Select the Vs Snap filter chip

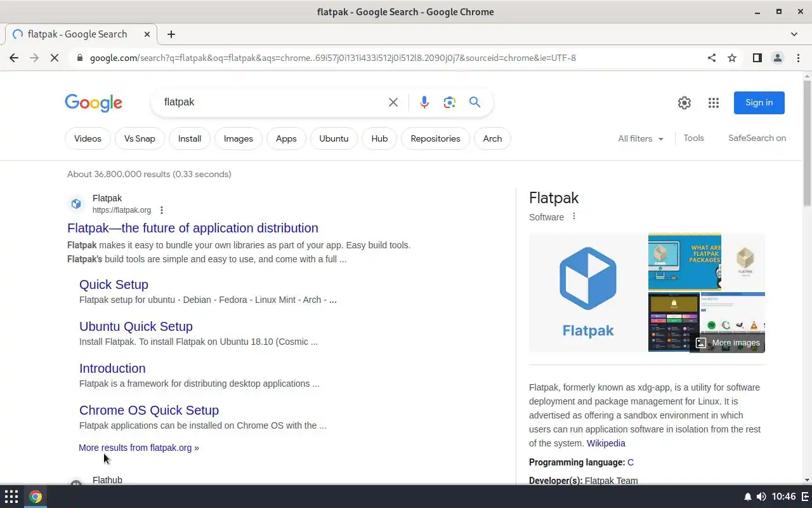pos(140,138)
